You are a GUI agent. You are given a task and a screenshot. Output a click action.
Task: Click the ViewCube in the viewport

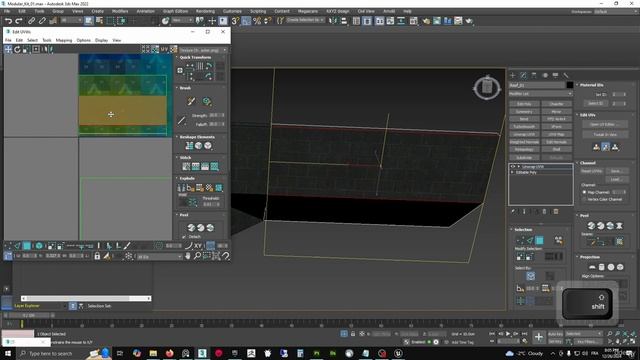(487, 87)
